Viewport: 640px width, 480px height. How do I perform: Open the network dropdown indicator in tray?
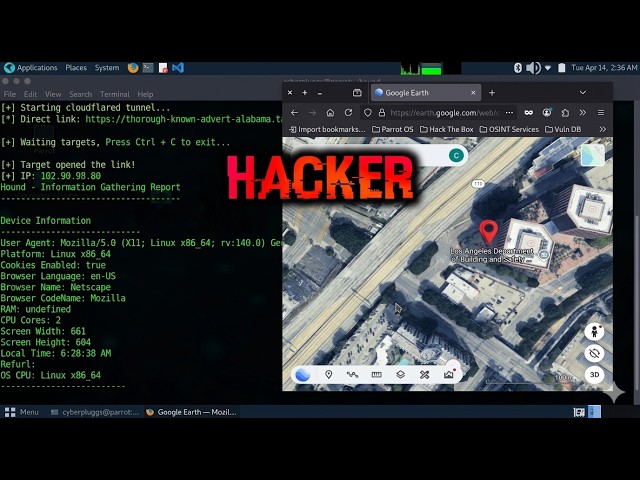coord(548,68)
